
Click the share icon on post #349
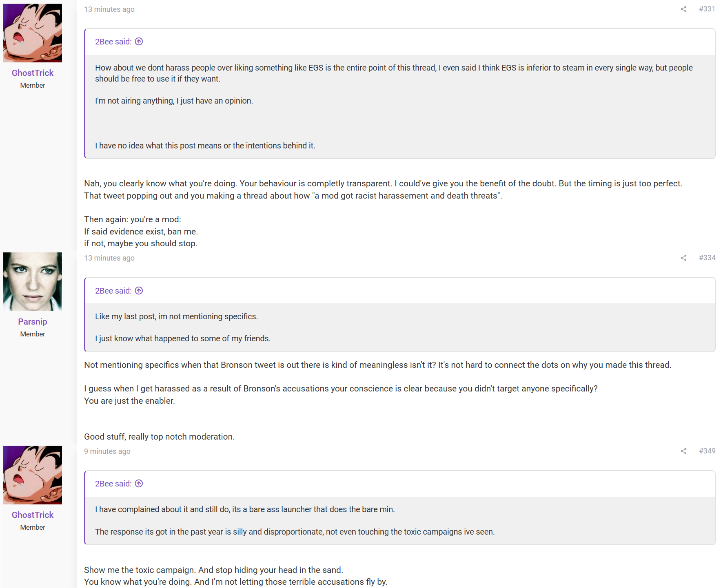click(683, 451)
